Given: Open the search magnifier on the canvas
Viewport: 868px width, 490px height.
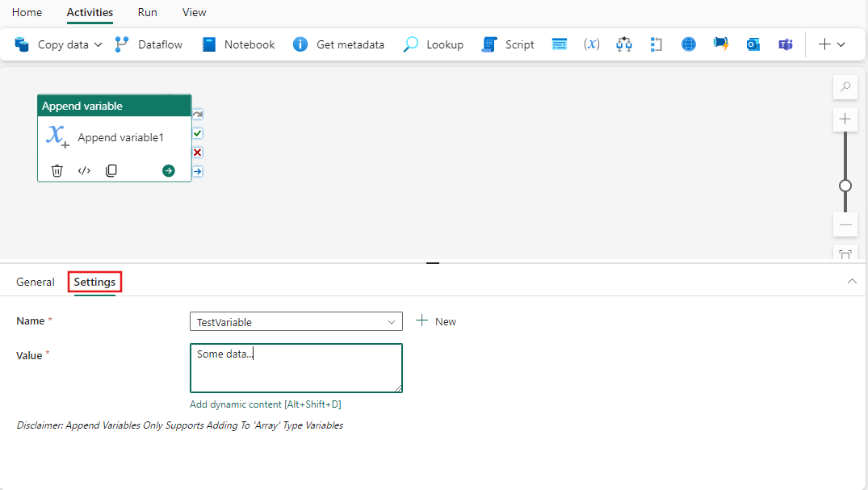Looking at the screenshot, I should 845,86.
